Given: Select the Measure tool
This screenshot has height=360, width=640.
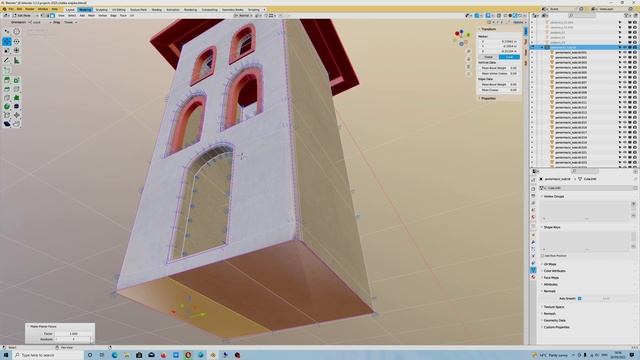Looking at the screenshot, I should (x=16, y=60).
